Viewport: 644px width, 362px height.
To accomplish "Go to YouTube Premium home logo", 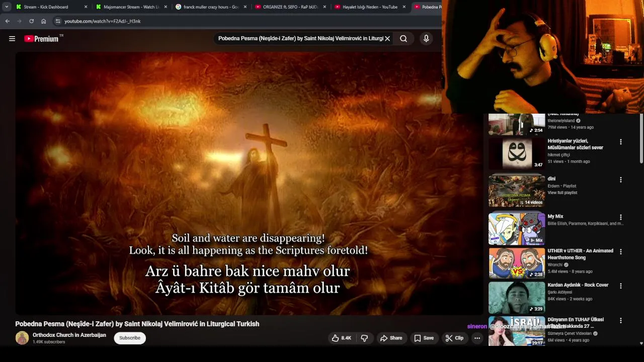I will point(42,39).
